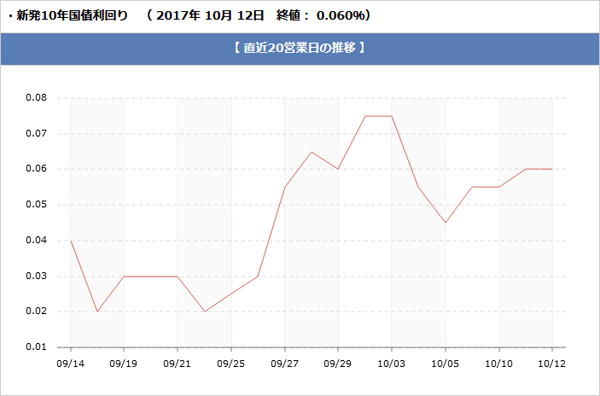
Task: Click the 終値 0.060% closing value text
Action: (x=323, y=16)
